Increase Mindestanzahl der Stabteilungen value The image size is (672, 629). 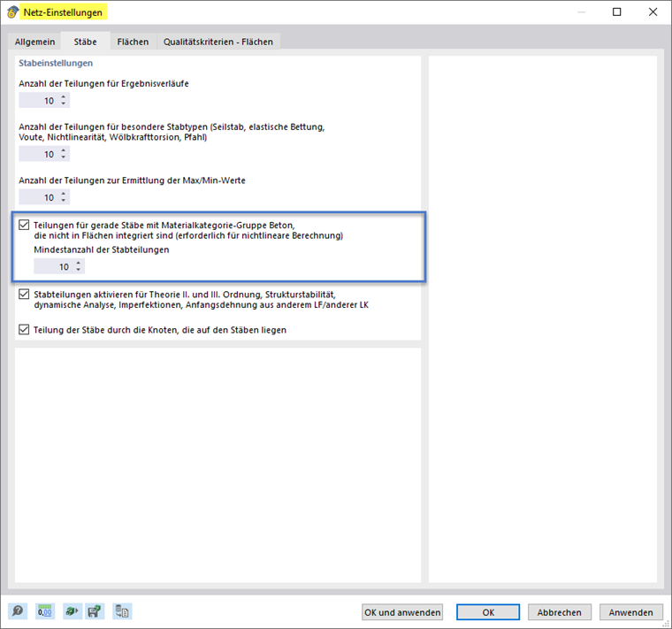[79, 264]
